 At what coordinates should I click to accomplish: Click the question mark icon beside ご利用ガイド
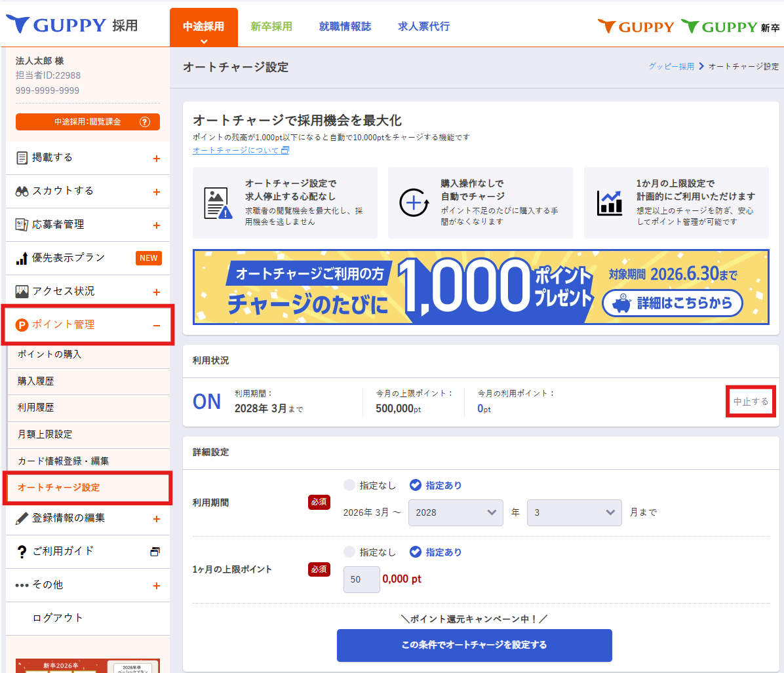coord(22,552)
